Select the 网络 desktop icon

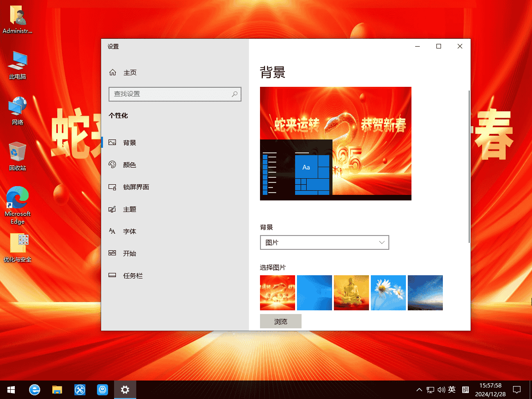(17, 111)
